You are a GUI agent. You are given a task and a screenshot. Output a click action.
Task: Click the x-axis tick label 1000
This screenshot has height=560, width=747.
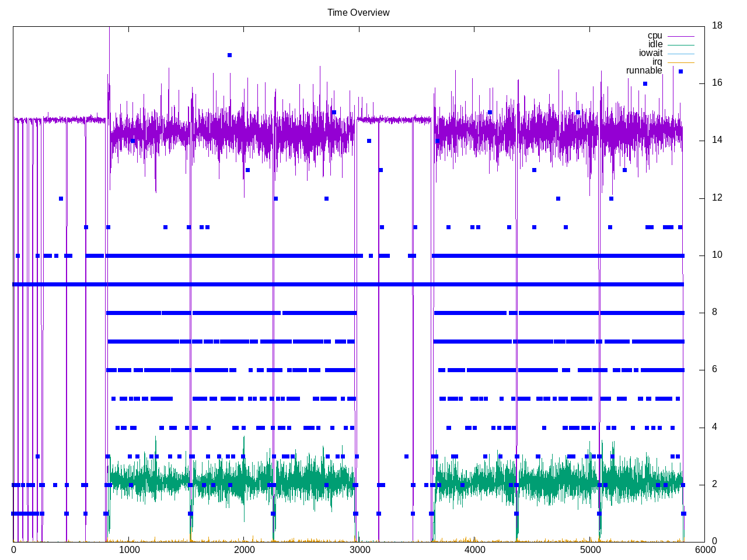[x=128, y=549]
